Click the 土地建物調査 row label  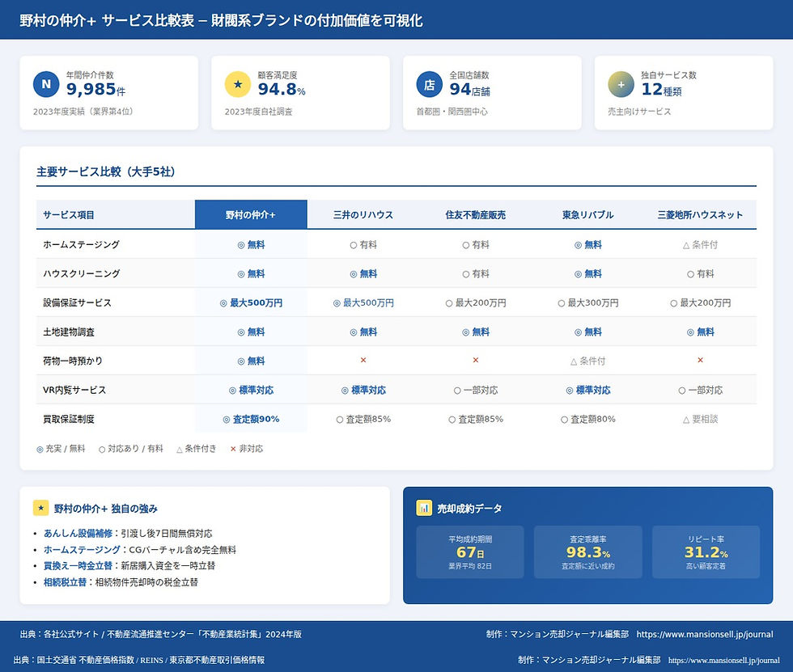pyautogui.click(x=69, y=332)
